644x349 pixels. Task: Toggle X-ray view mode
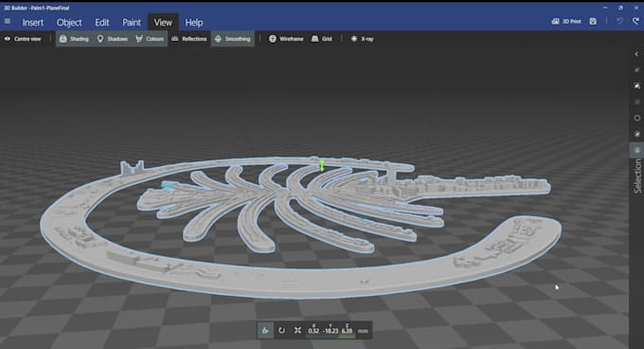point(362,39)
